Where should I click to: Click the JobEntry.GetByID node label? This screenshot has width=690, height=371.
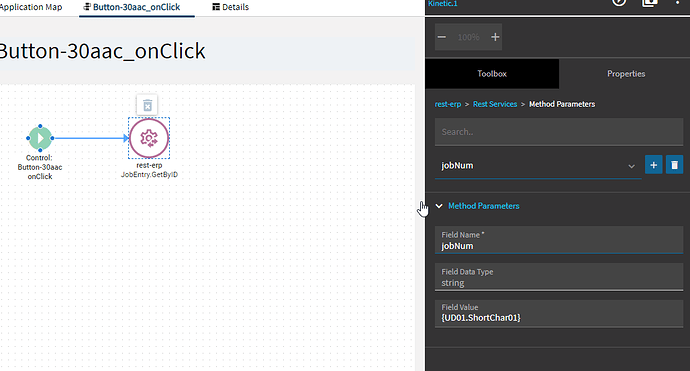(x=149, y=175)
